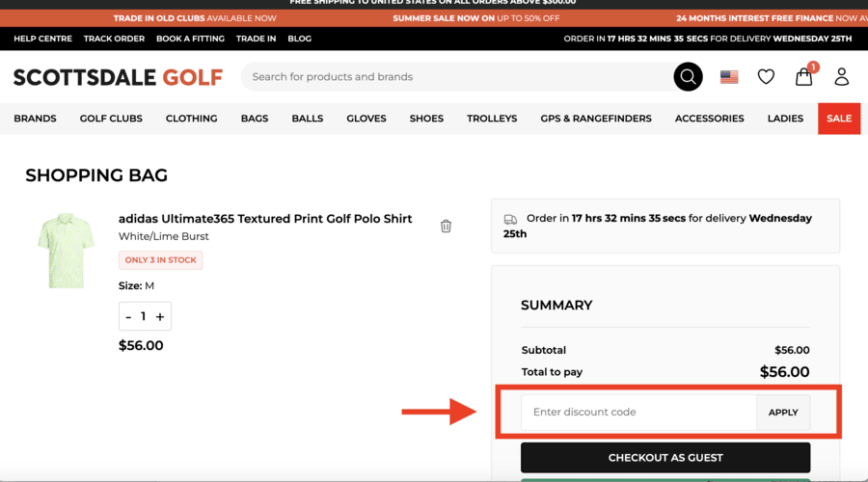This screenshot has height=482, width=868.
Task: Click Checkout as Guest
Action: [665, 458]
